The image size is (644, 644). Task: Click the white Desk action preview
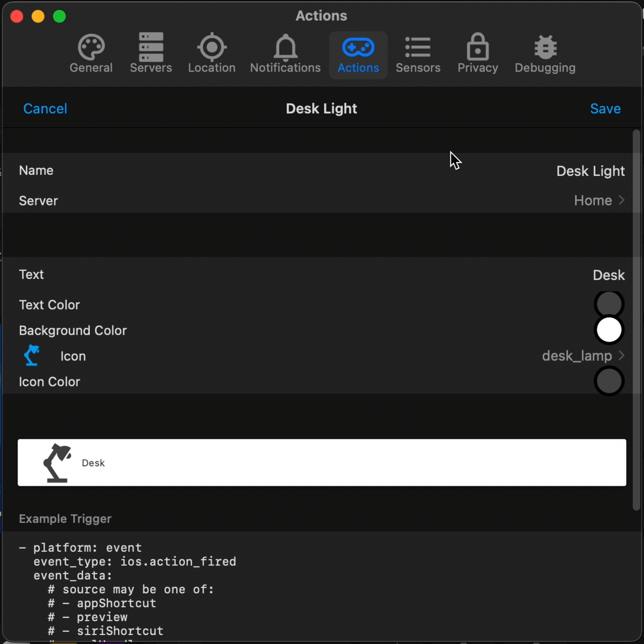pyautogui.click(x=322, y=462)
